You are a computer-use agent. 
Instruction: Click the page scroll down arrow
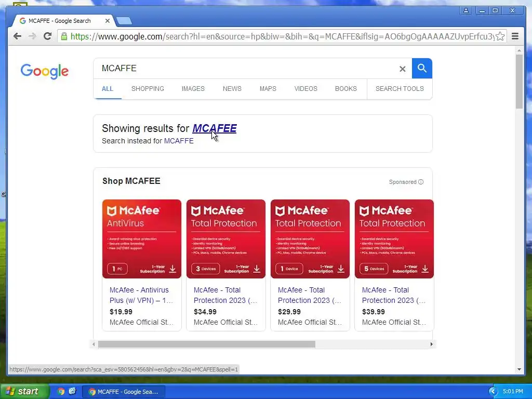519,369
